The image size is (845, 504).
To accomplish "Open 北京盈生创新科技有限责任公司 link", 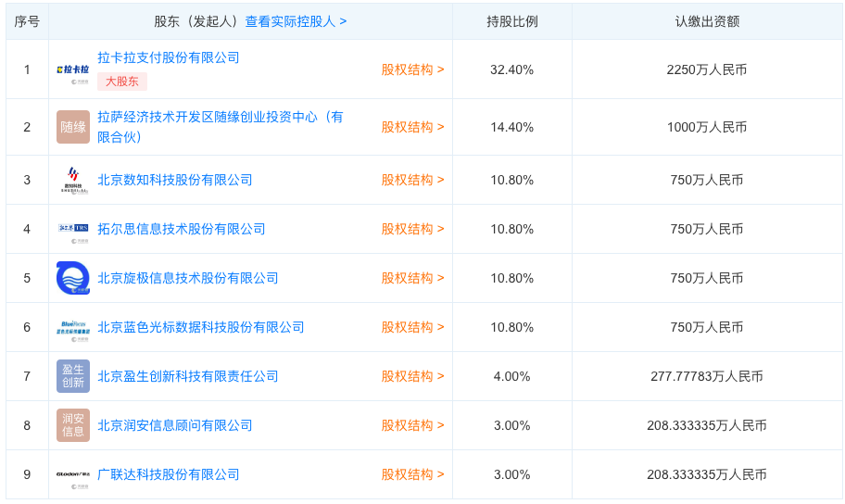I will click(x=187, y=376).
